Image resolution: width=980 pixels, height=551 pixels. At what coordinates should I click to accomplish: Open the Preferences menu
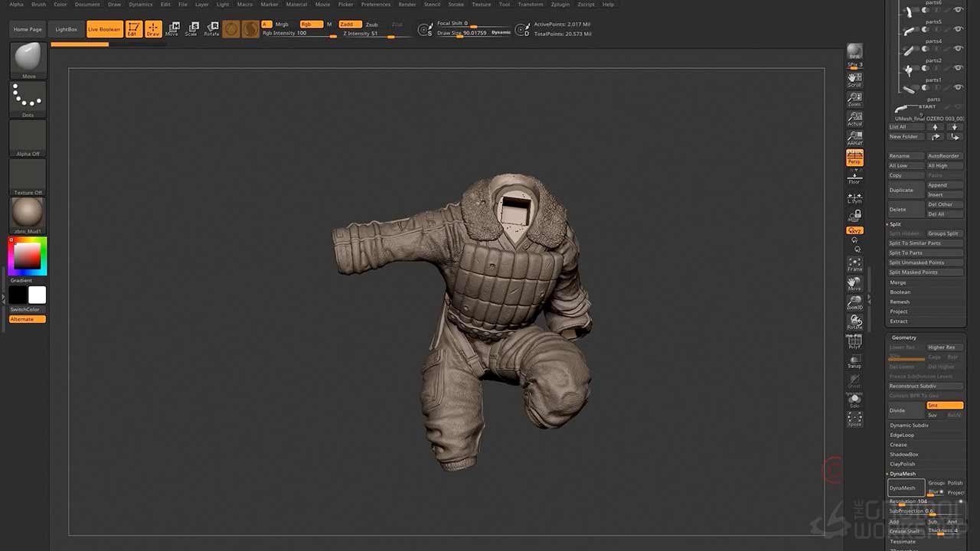pyautogui.click(x=375, y=5)
